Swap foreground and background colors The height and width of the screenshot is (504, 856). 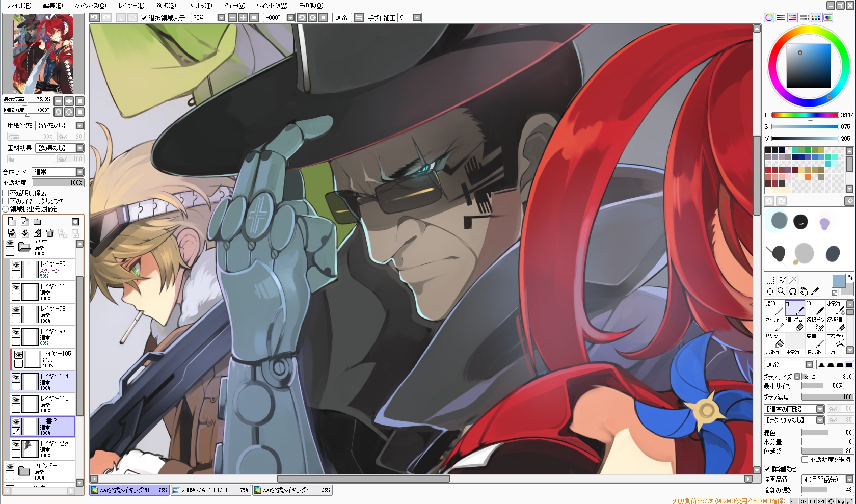coord(850,278)
